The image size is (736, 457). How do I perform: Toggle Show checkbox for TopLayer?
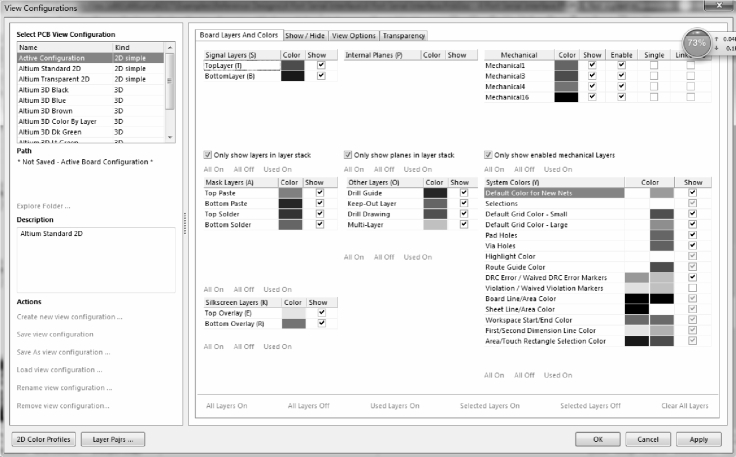tap(321, 65)
